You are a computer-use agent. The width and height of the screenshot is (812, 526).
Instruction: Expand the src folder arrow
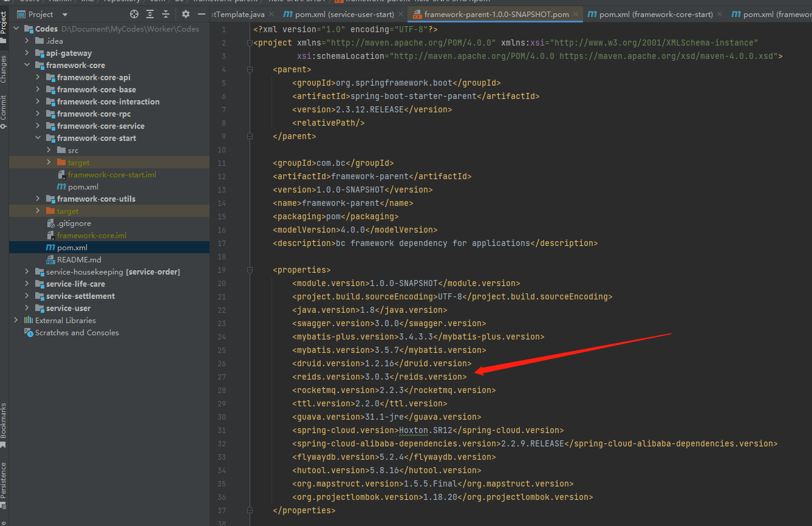point(49,150)
